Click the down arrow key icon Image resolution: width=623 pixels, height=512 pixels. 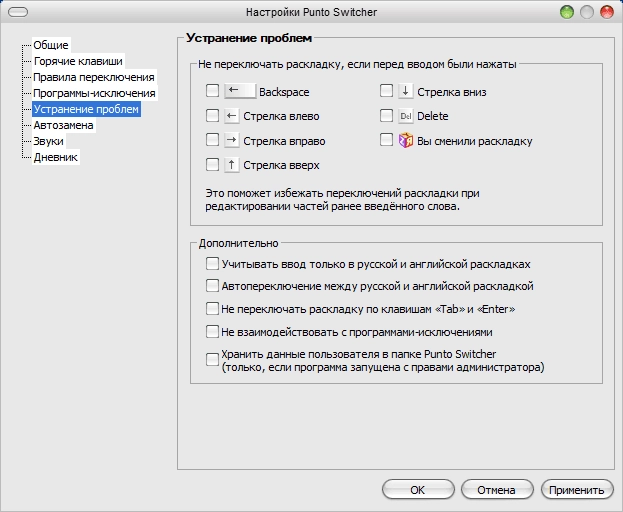405,91
